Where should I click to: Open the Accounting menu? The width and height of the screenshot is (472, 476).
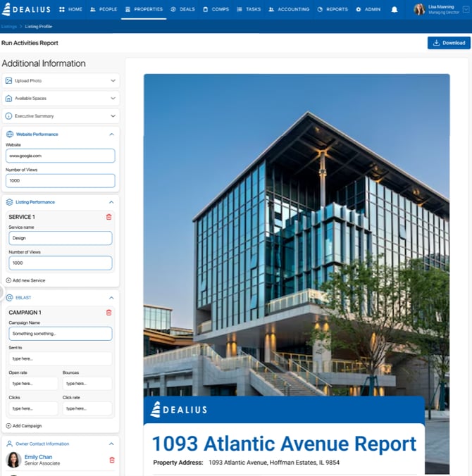(289, 9)
